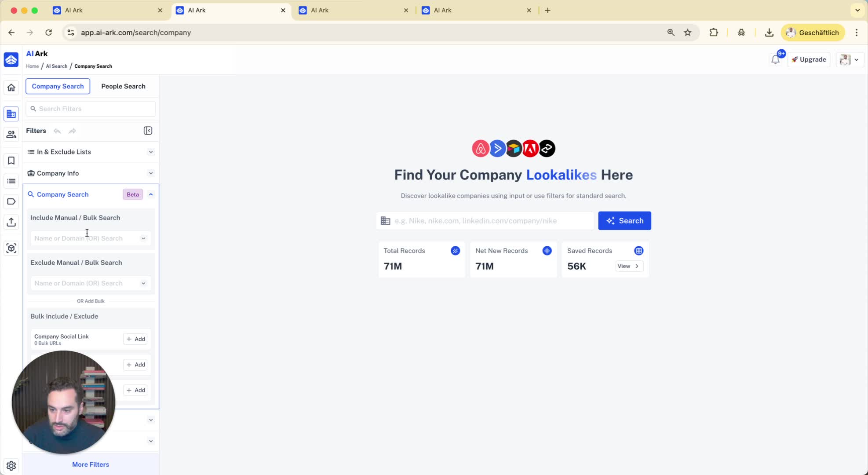Collapse the filters panel icon
Screen dimensions: 868x475
(x=148, y=131)
